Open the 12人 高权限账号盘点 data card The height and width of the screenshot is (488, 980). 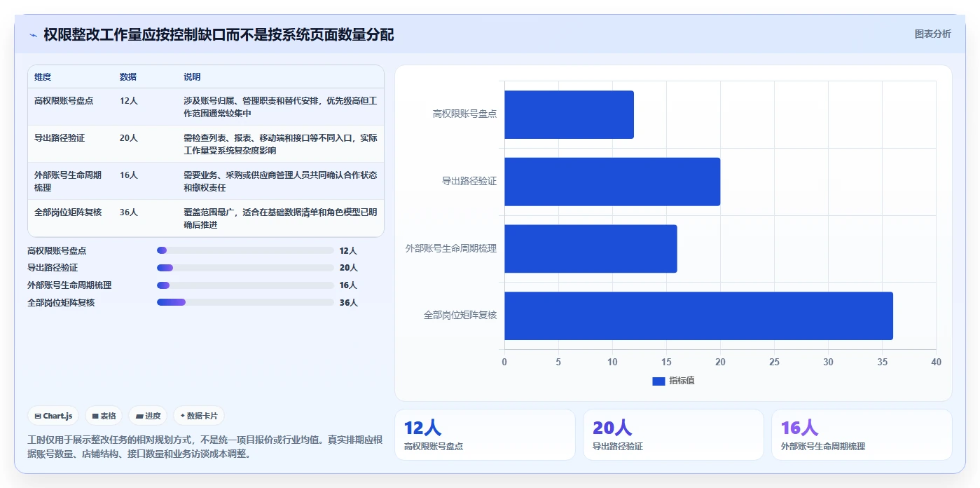[485, 435]
